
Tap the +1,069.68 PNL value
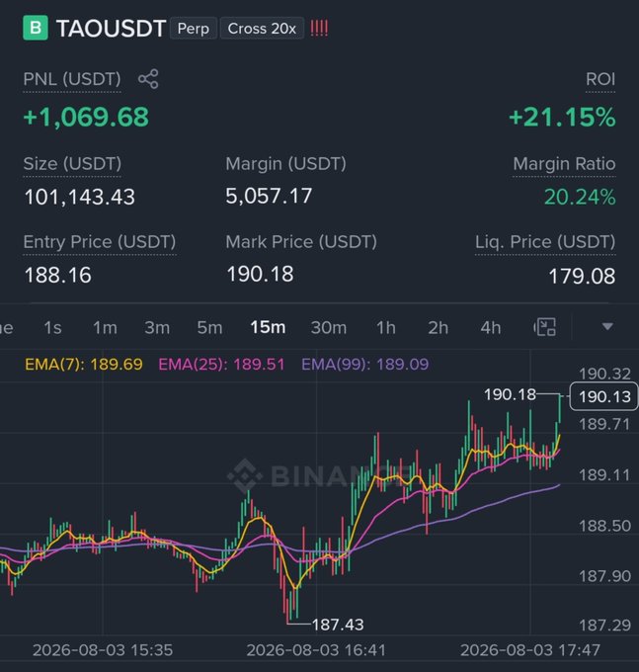(x=86, y=117)
